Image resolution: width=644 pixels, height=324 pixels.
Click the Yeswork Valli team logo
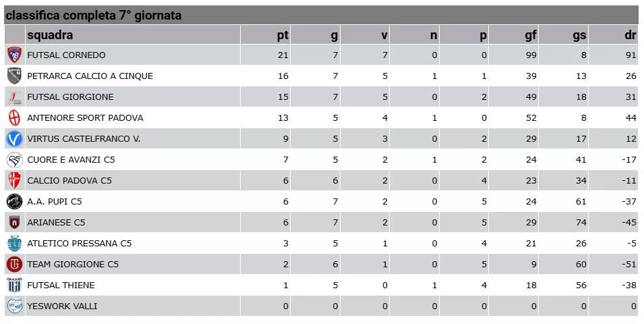point(14,306)
